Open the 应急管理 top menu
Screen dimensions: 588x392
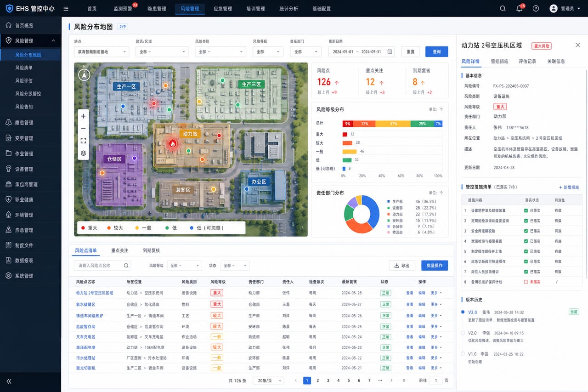pyautogui.click(x=223, y=8)
